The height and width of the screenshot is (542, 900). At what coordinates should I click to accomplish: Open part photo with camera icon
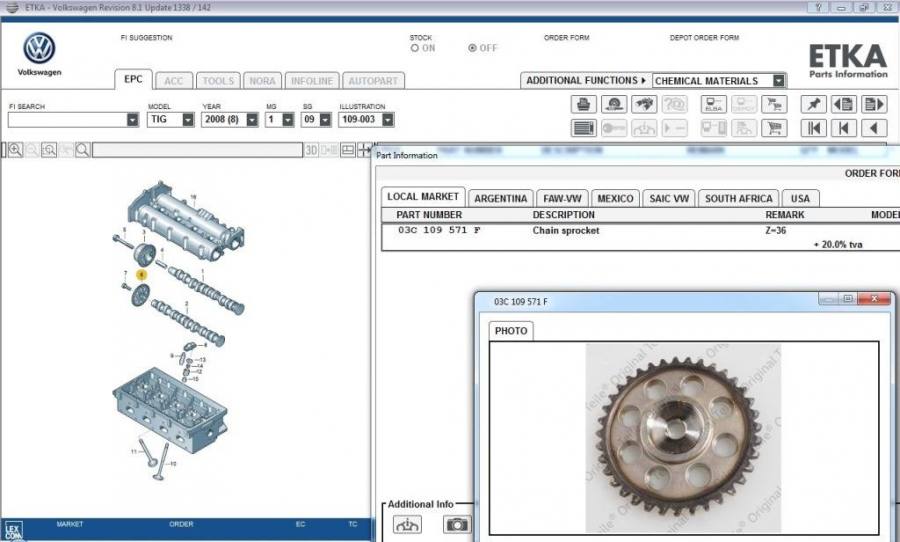pos(457,525)
